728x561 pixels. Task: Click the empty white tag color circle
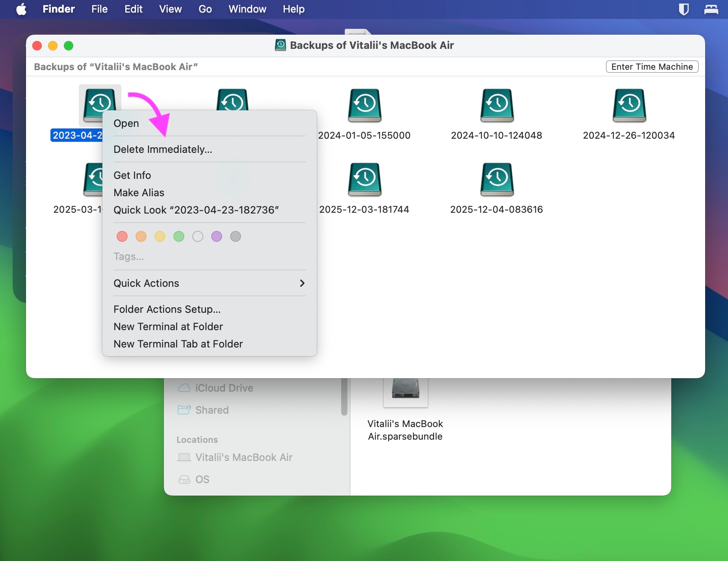(x=198, y=236)
